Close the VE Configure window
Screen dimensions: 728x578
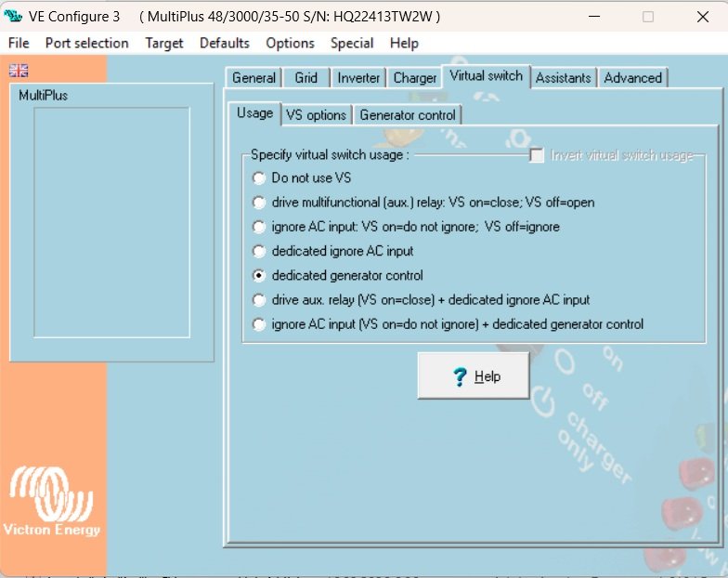click(703, 17)
